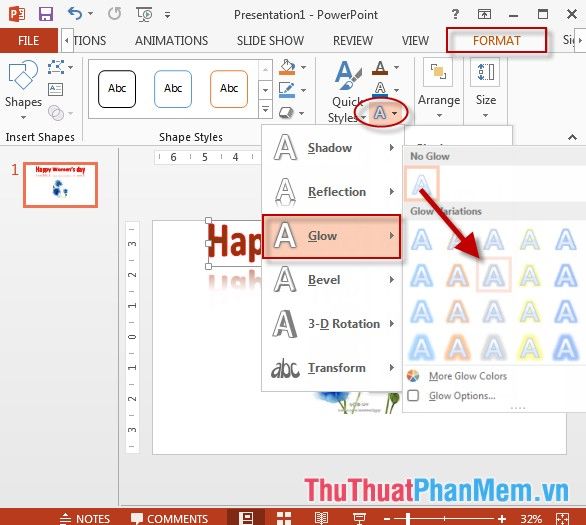Open the Arrange menu
The image size is (586, 525).
pyautogui.click(x=439, y=89)
